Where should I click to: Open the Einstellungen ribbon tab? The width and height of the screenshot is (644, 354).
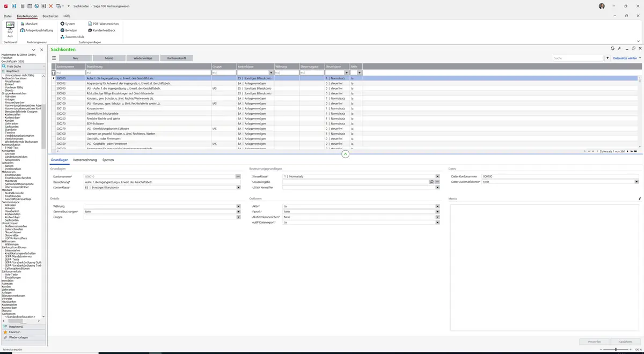click(27, 16)
